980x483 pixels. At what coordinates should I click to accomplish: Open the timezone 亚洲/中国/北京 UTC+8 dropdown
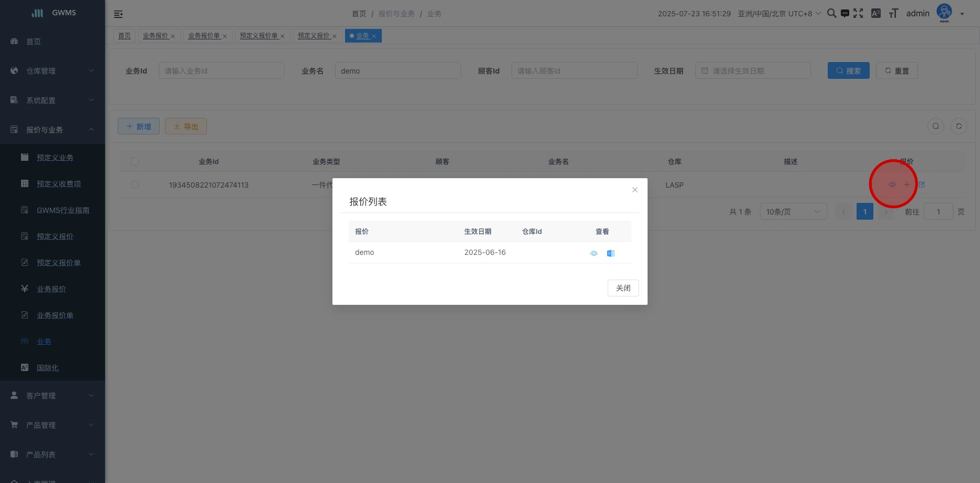tap(779, 14)
